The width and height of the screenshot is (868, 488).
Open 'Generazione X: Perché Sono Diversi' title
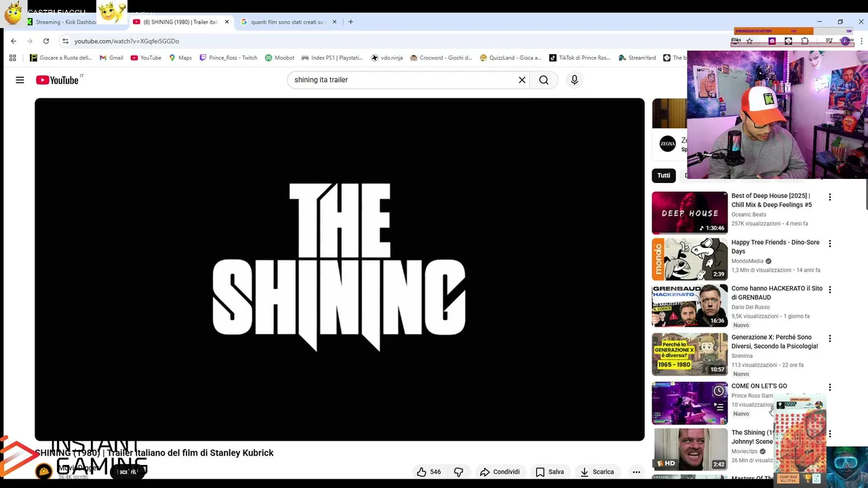tap(774, 342)
